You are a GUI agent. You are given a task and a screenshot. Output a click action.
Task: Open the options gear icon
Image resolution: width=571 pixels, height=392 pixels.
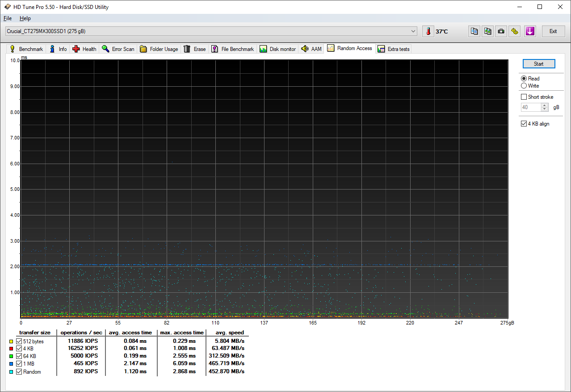515,31
